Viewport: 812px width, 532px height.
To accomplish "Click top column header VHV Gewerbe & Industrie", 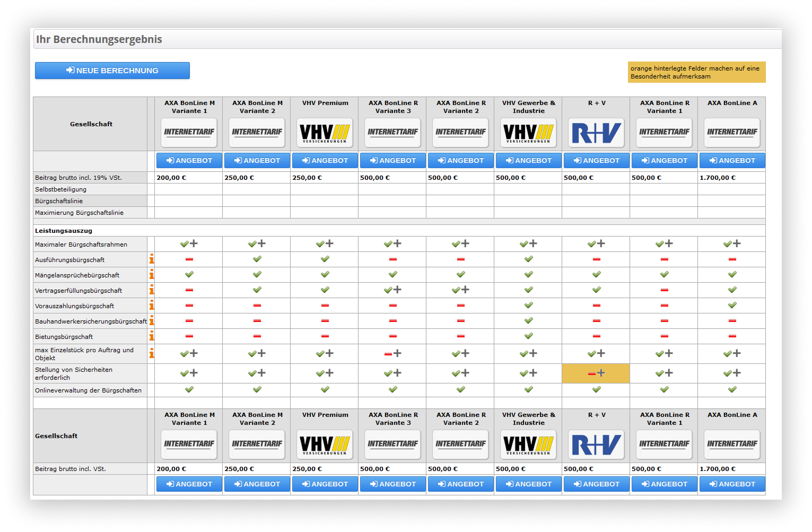I will pyautogui.click(x=529, y=107).
